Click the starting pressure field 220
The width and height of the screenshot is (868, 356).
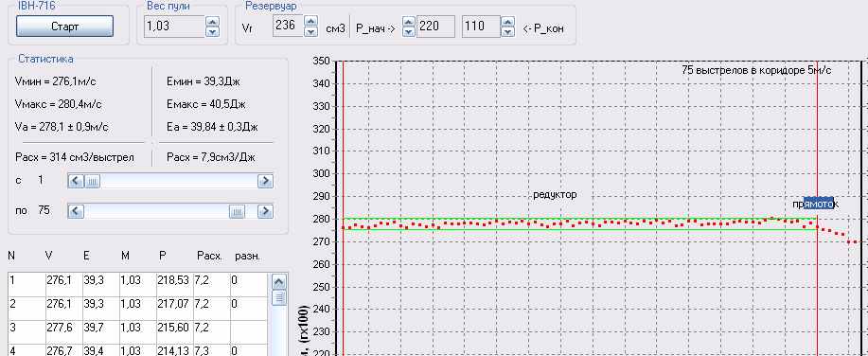pos(435,27)
